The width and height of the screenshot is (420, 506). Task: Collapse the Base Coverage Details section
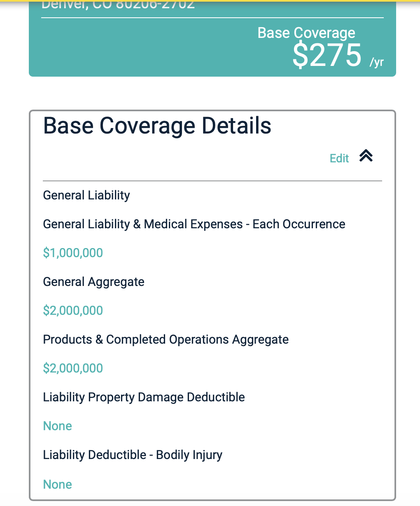[366, 156]
